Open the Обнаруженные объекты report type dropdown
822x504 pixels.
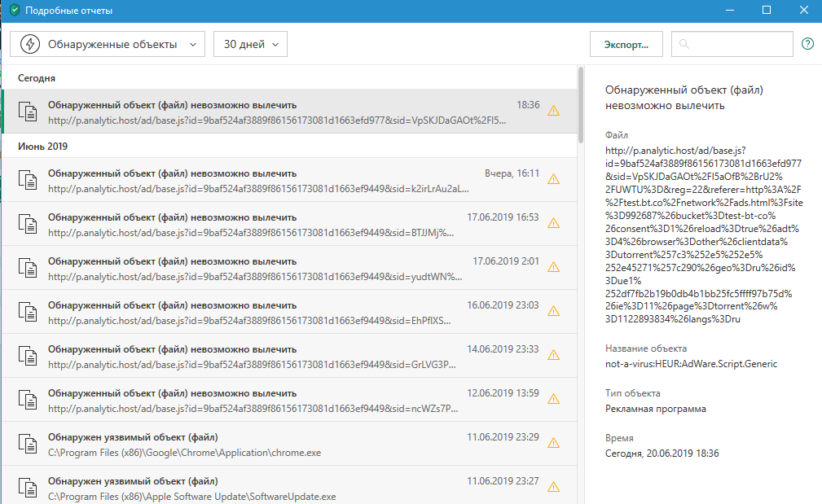(108, 44)
